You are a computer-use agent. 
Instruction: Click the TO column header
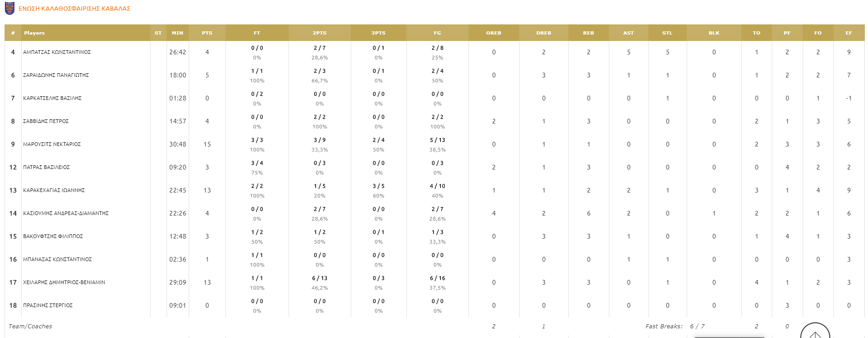pos(756,33)
